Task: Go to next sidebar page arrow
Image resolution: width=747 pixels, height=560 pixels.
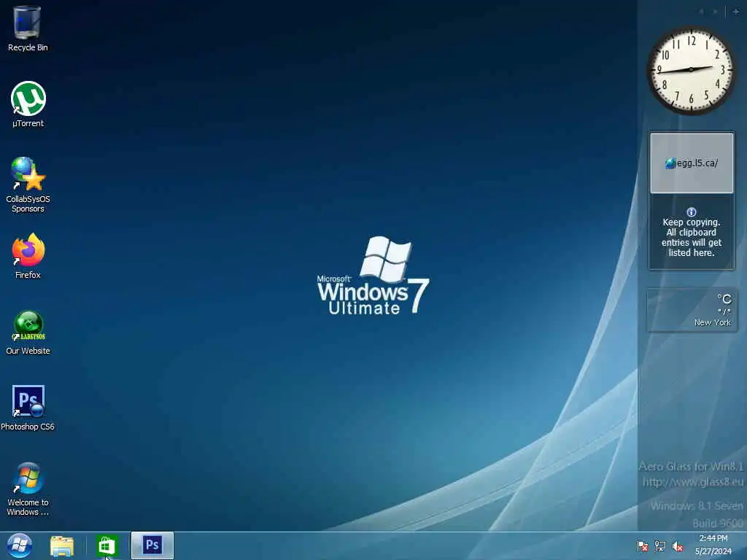Action: 715,12
